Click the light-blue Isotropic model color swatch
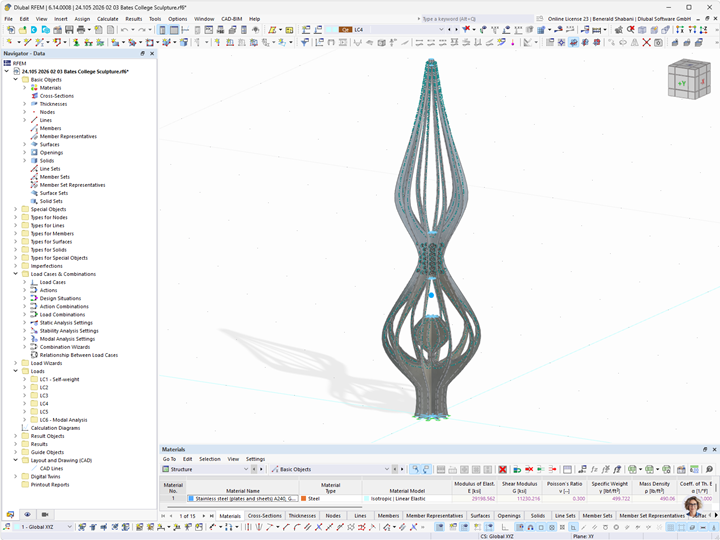Viewport: 720px width, 540px height. tap(366, 499)
